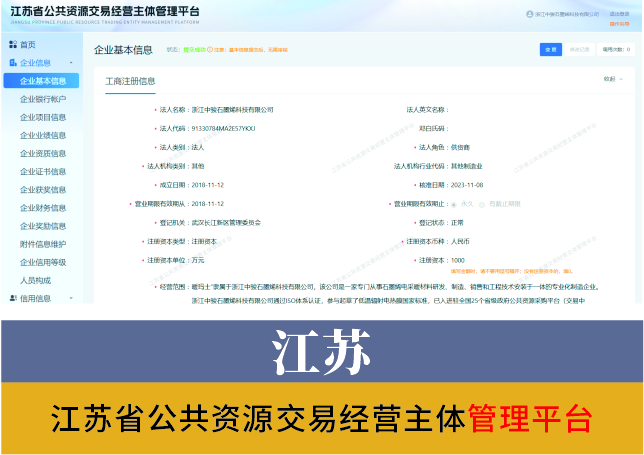This screenshot has width=644, height=455.
Task: Click the 核准日期 value 2023-11-08
Action: [467, 185]
